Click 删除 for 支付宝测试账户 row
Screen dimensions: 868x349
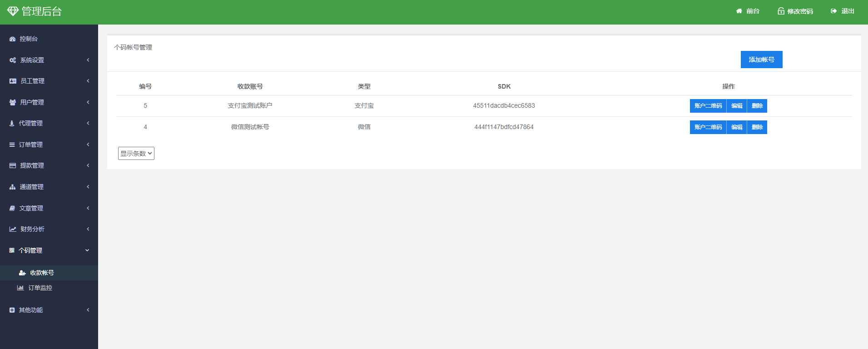[757, 106]
